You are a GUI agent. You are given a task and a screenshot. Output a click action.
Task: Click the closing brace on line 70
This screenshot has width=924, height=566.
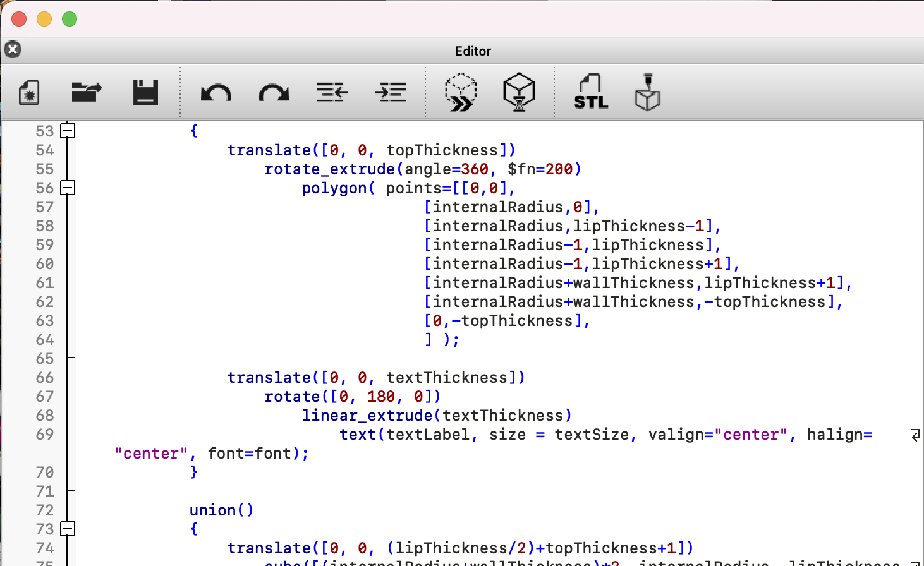[x=194, y=473]
